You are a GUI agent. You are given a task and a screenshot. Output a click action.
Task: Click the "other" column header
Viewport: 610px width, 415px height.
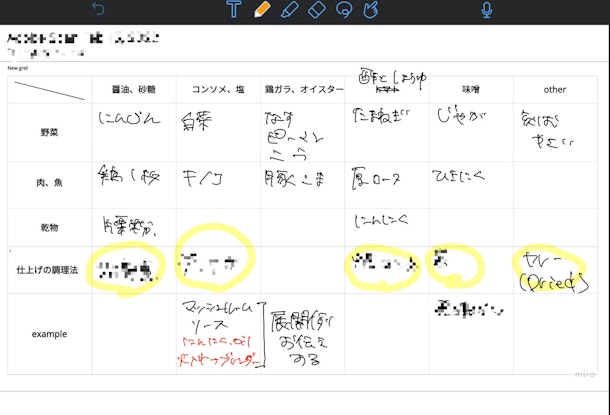tap(555, 90)
